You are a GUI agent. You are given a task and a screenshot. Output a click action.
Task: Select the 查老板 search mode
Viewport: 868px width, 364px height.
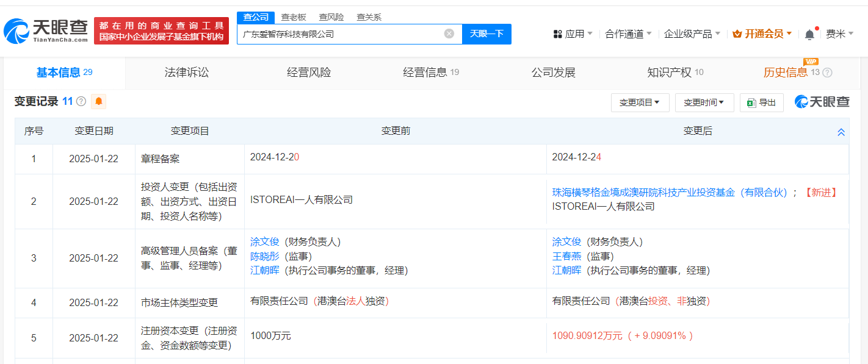click(x=293, y=17)
